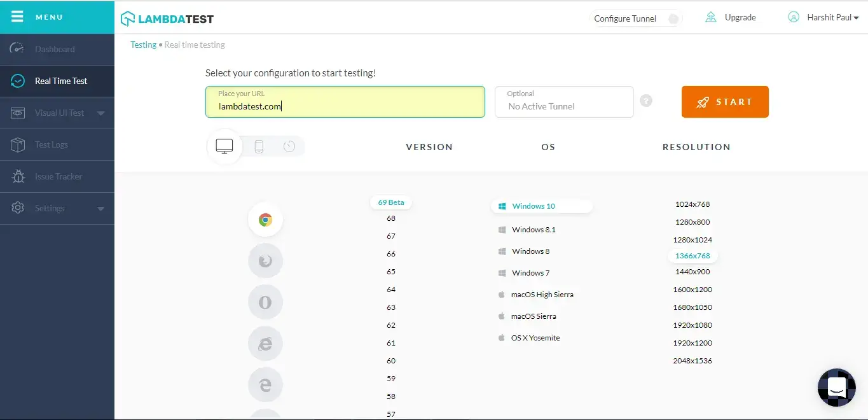Screen dimensions: 868x420
Task: Open the Harshit Paul account dropdown
Action: coord(832,17)
